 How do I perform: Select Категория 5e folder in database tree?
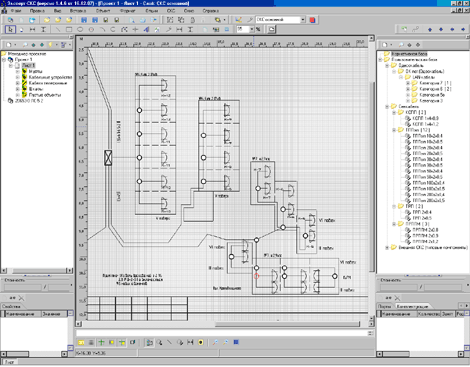click(x=432, y=95)
